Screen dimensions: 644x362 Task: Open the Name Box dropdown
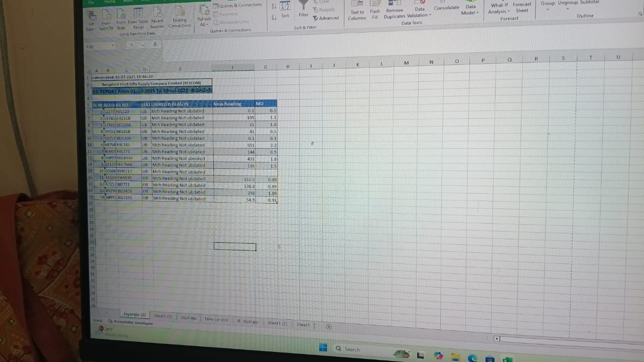[x=113, y=46]
